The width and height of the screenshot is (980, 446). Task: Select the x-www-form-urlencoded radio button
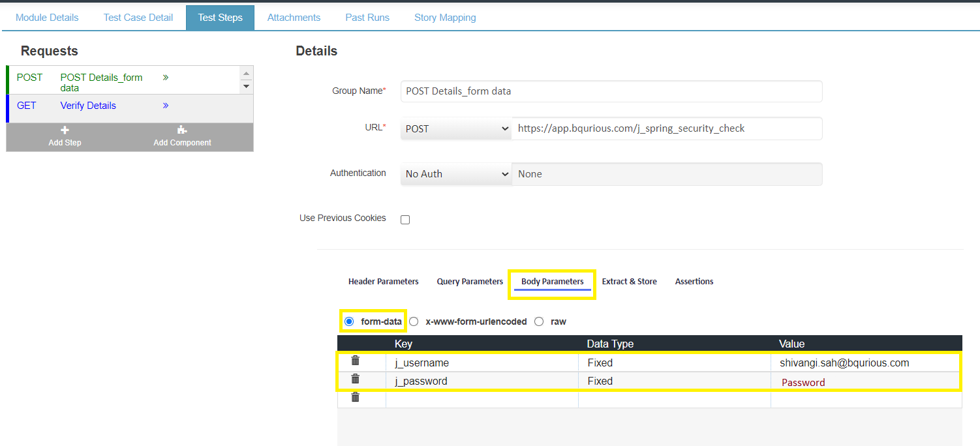point(414,321)
